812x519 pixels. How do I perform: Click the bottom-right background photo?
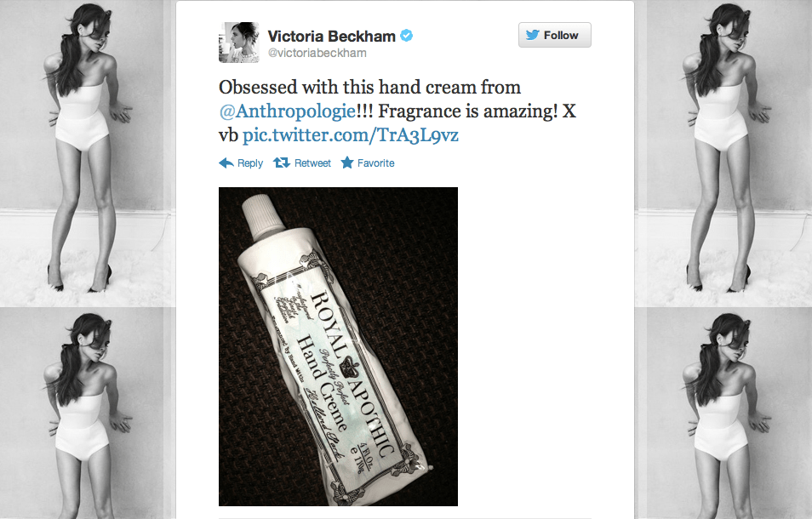[723, 413]
